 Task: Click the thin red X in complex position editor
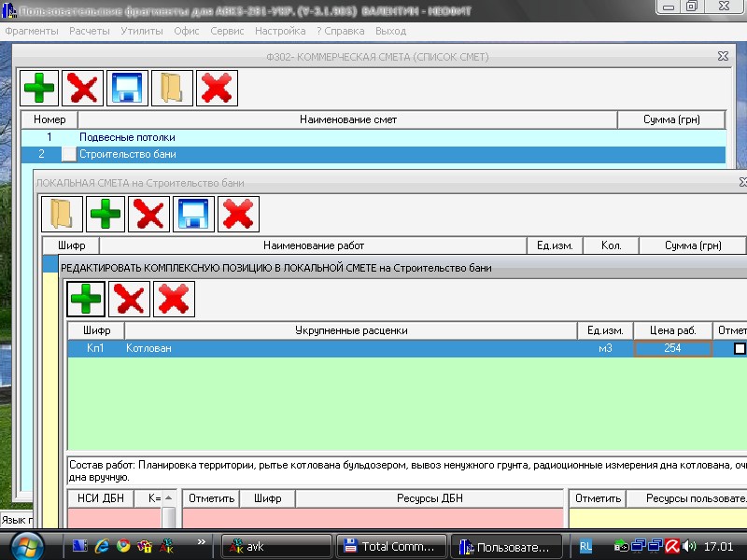point(130,300)
